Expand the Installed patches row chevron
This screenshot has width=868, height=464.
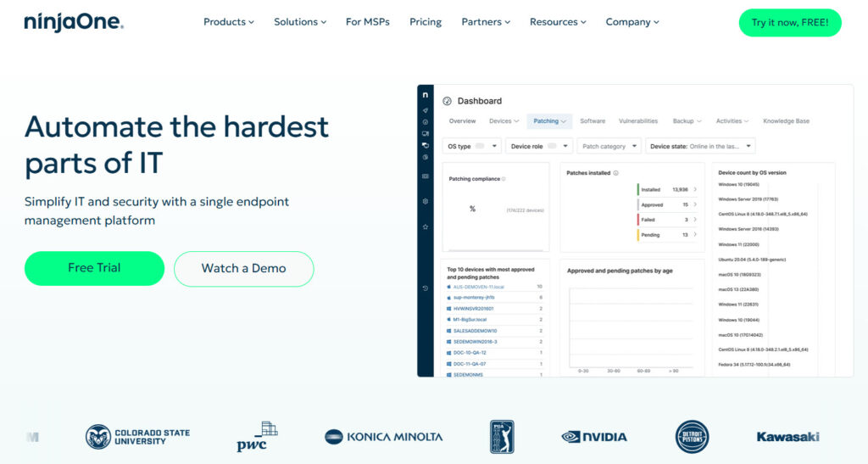695,189
